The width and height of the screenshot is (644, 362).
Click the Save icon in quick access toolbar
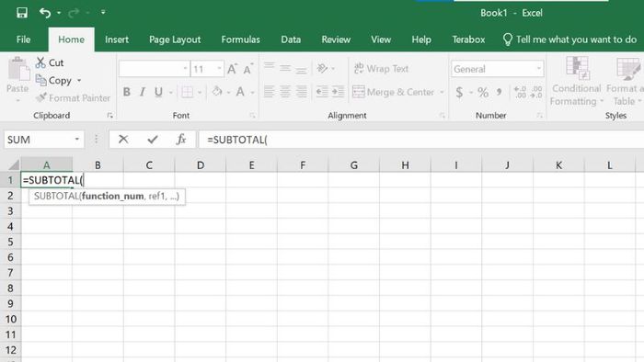tap(22, 13)
